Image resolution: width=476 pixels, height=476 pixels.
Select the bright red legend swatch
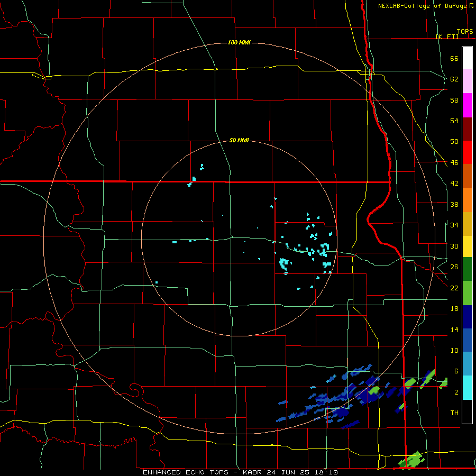(467, 152)
